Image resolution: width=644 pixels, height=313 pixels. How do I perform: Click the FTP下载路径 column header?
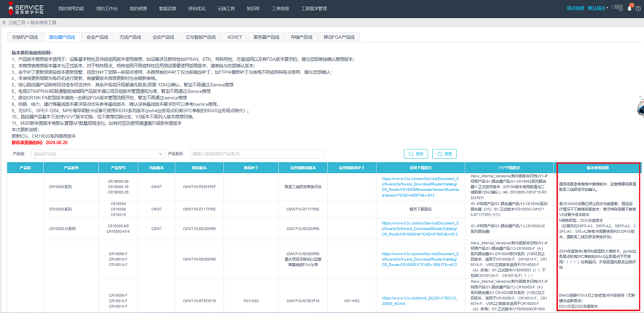509,168
